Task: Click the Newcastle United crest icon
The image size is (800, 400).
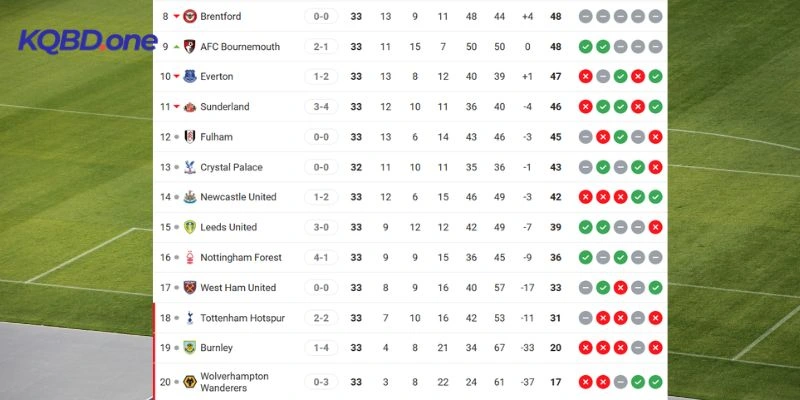Action: [x=190, y=197]
